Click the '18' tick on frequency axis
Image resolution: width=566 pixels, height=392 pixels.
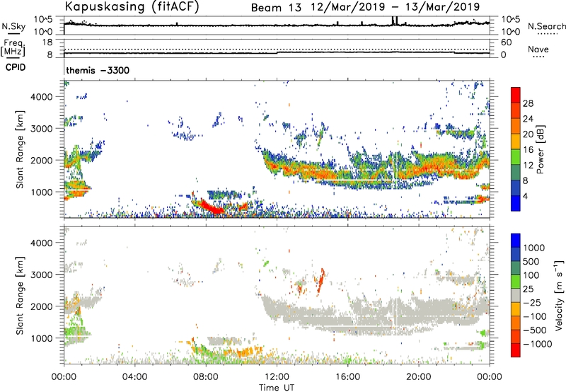[x=47, y=42]
